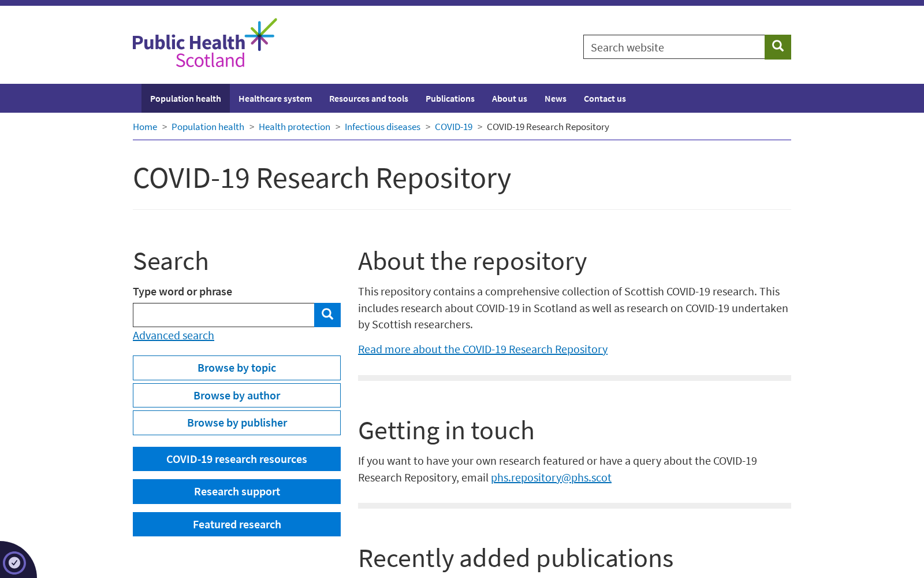Click the Getting in touch heading
The image size is (924, 578).
(x=446, y=431)
